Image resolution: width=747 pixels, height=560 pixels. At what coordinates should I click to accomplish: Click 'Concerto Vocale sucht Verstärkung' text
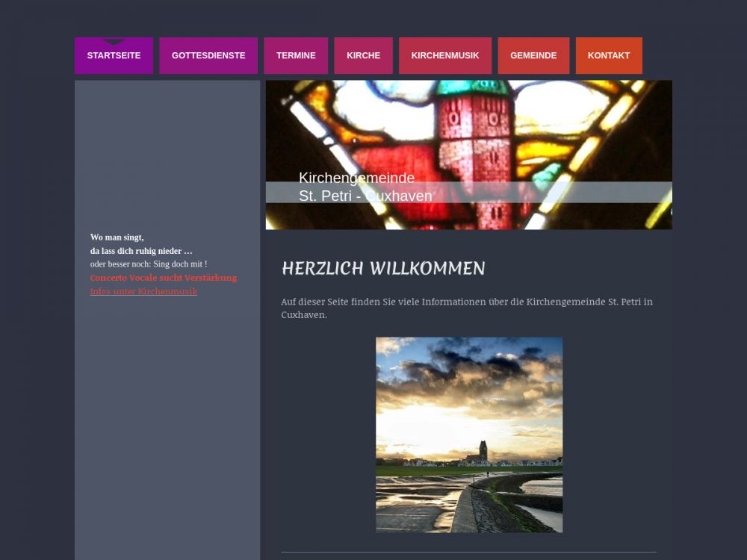(x=163, y=278)
